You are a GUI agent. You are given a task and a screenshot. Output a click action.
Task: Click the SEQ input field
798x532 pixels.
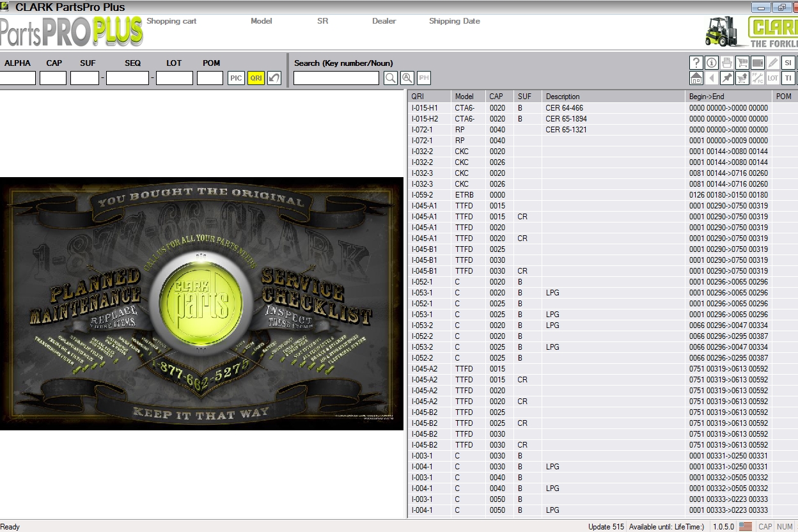pyautogui.click(x=127, y=78)
